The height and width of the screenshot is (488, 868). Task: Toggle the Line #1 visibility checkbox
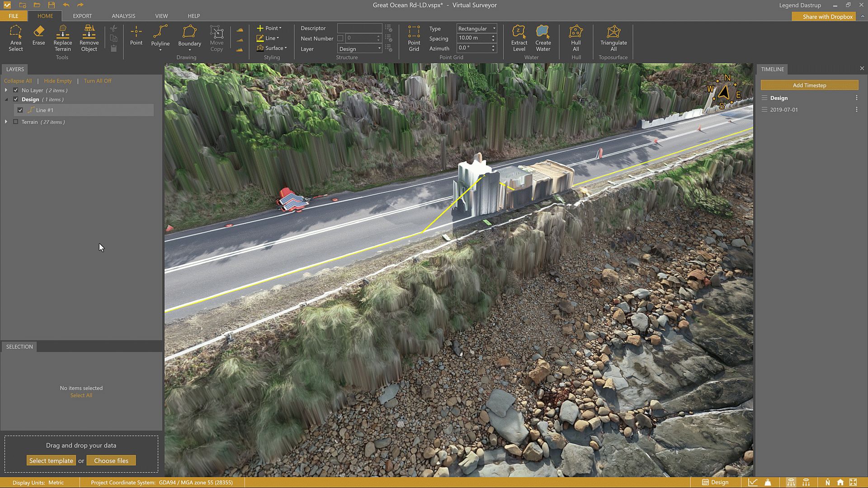20,110
